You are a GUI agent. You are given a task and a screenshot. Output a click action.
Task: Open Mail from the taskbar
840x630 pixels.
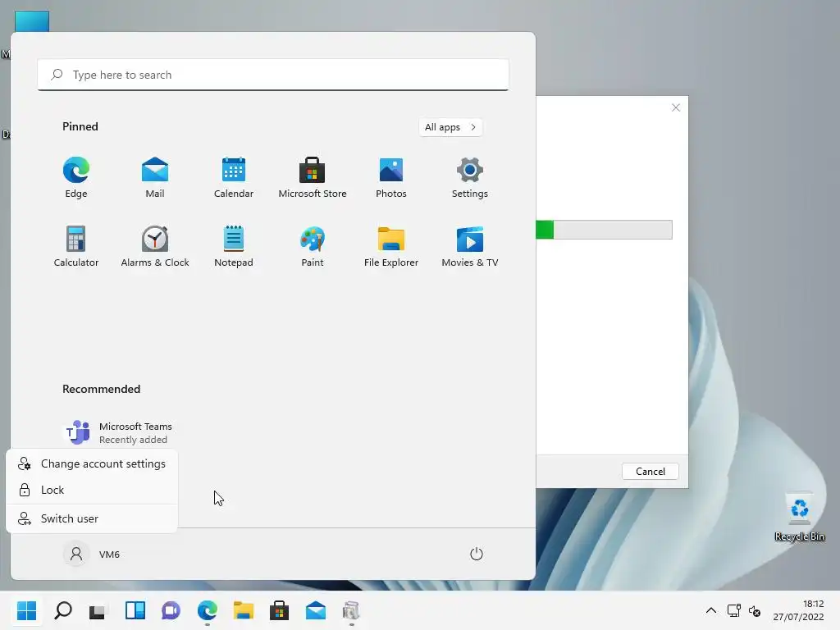coord(316,610)
